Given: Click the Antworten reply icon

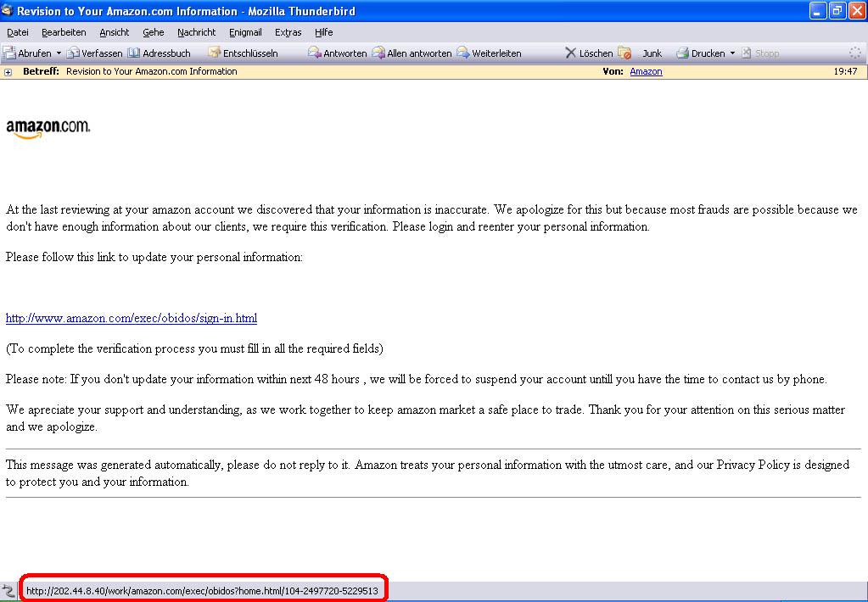Looking at the screenshot, I should coord(315,53).
